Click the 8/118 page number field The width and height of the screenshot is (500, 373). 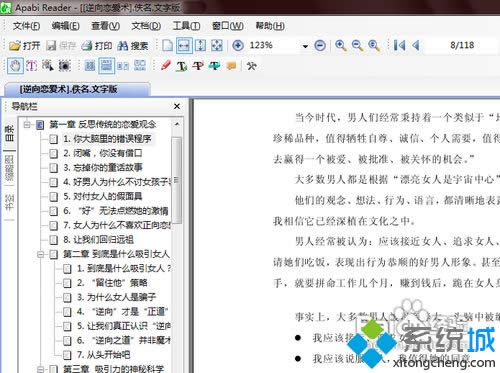coord(462,45)
